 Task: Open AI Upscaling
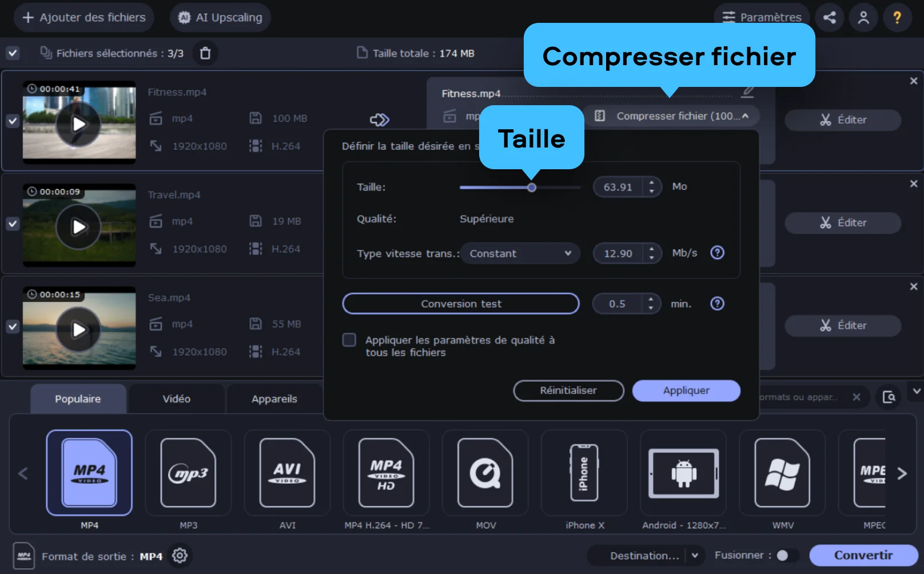220,18
